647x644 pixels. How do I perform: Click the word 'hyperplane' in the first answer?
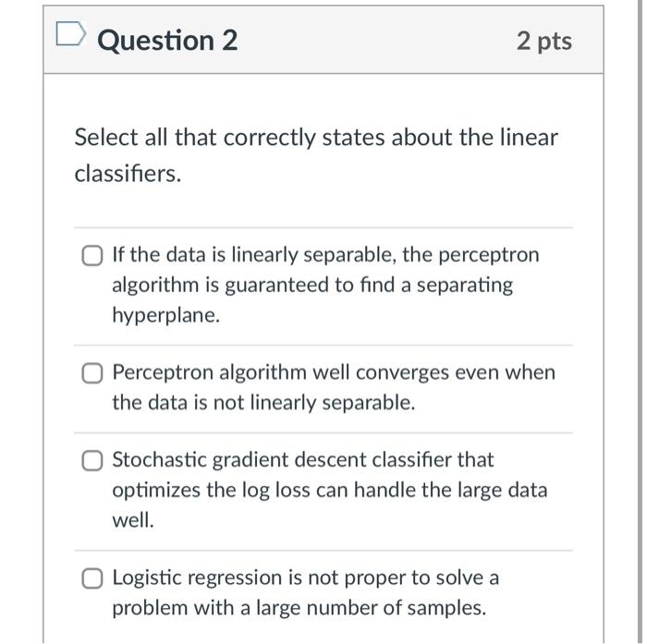(166, 315)
